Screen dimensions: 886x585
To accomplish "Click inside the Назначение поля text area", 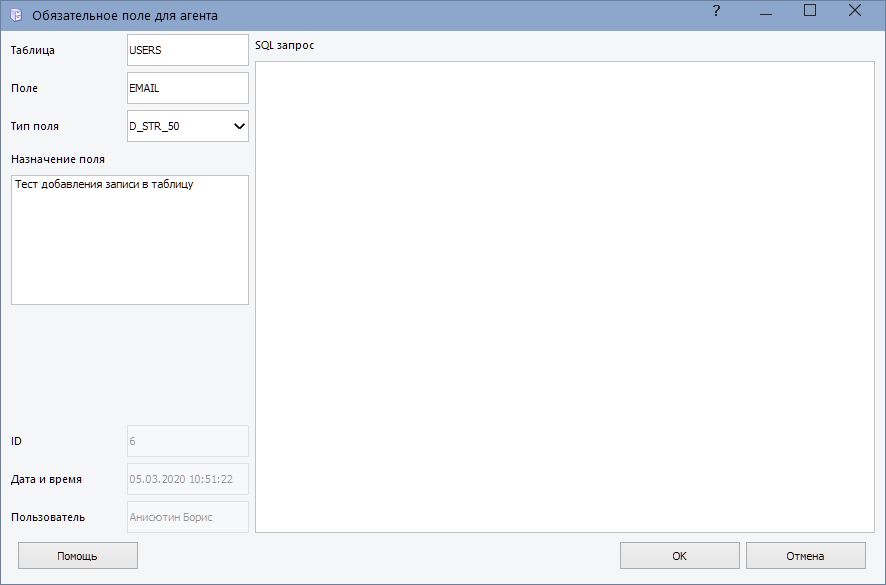I will (x=129, y=240).
